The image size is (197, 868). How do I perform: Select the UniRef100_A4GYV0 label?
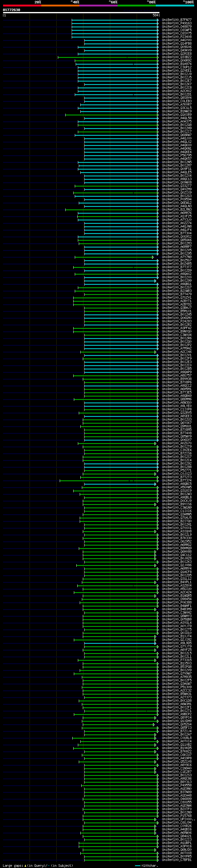click(176, 40)
